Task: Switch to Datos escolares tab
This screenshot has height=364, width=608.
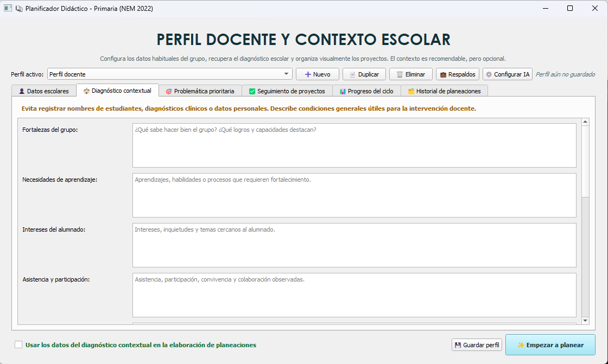Action: point(44,91)
